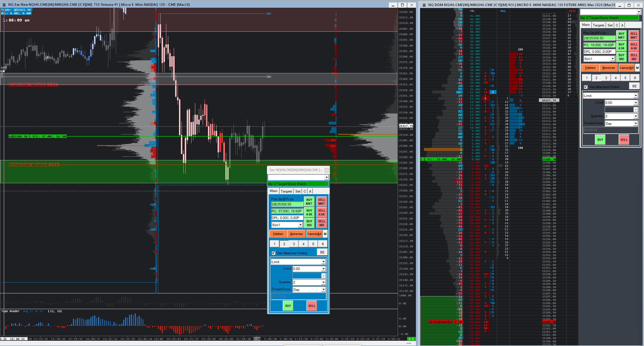
Task: Open the Limit order type dropdown in the floating window
Action: tap(324, 262)
